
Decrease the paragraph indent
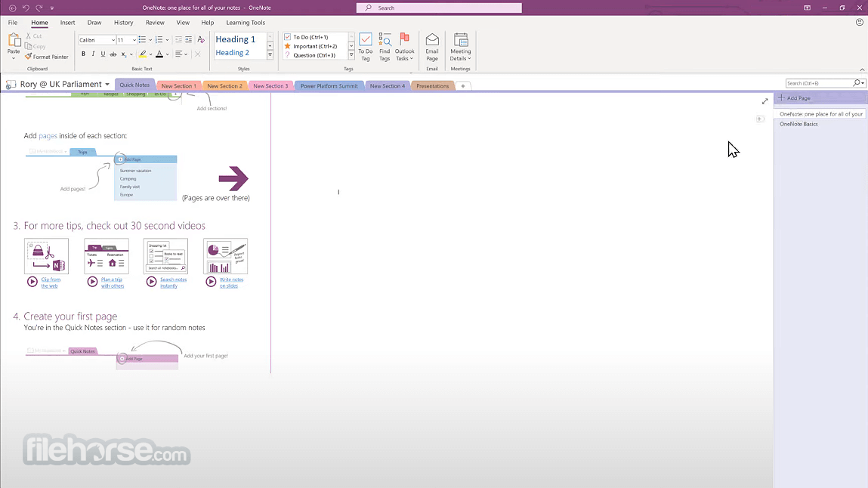point(178,40)
